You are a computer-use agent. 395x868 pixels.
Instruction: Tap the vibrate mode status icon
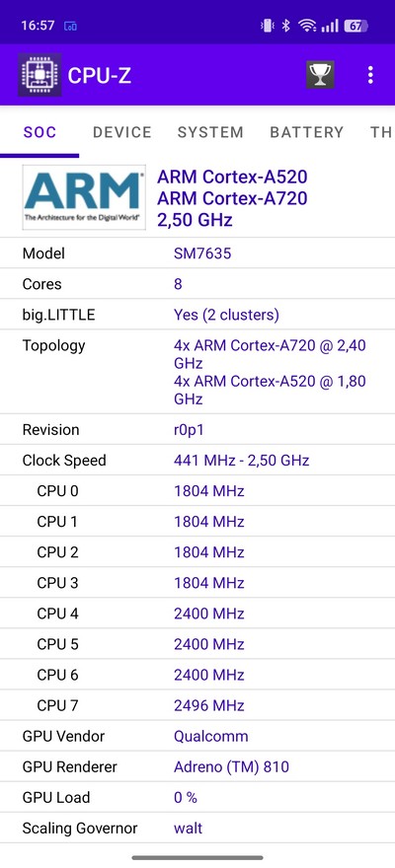click(x=267, y=26)
